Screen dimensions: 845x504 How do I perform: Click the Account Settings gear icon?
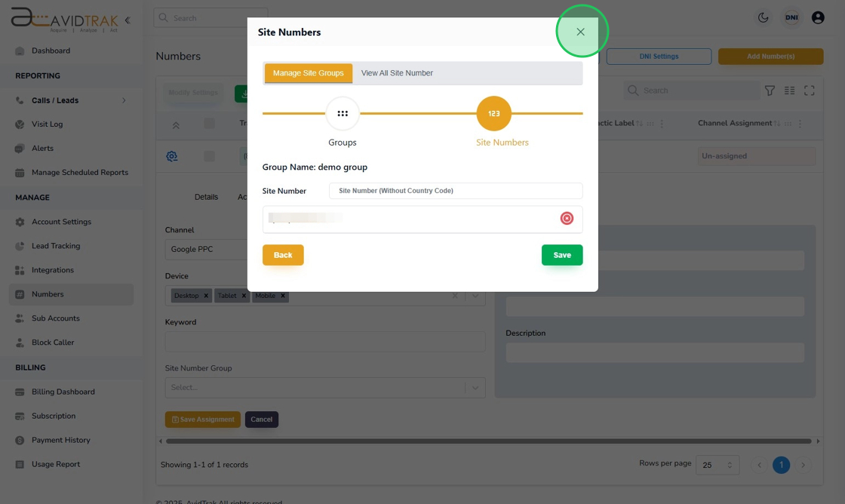click(x=20, y=222)
